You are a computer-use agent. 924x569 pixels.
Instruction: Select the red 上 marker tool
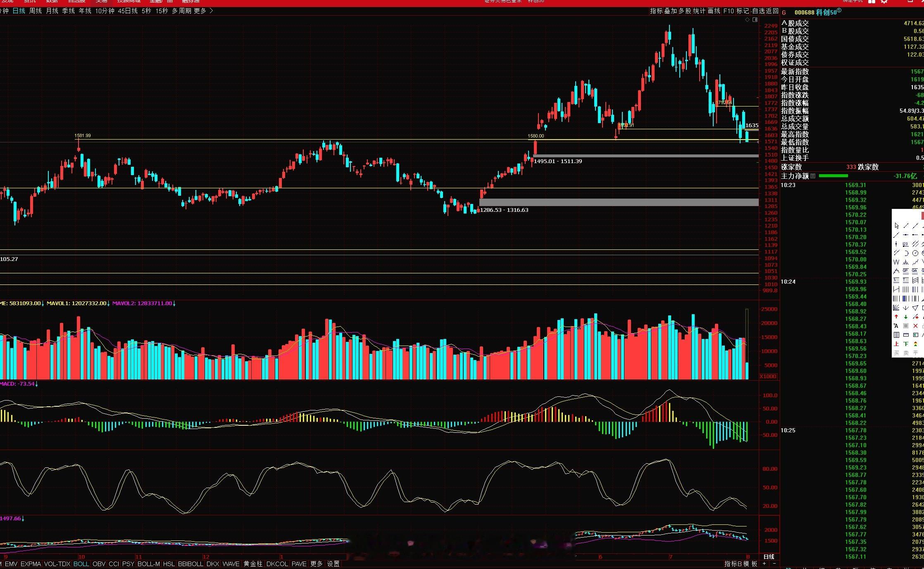click(896, 344)
